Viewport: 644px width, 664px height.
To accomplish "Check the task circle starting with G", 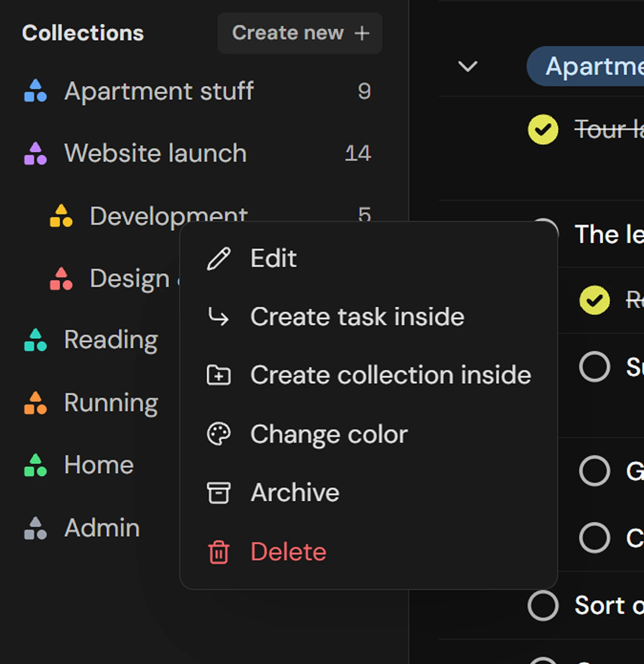I will pos(594,471).
